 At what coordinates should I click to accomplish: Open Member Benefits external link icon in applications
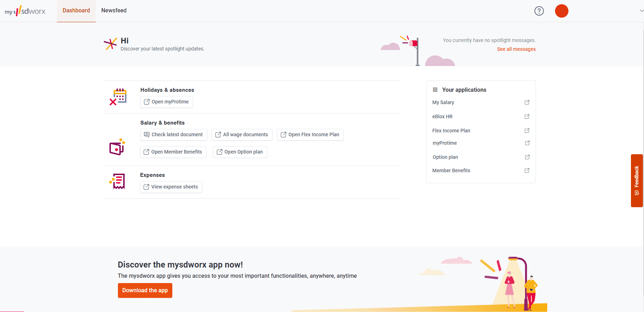pyautogui.click(x=527, y=170)
